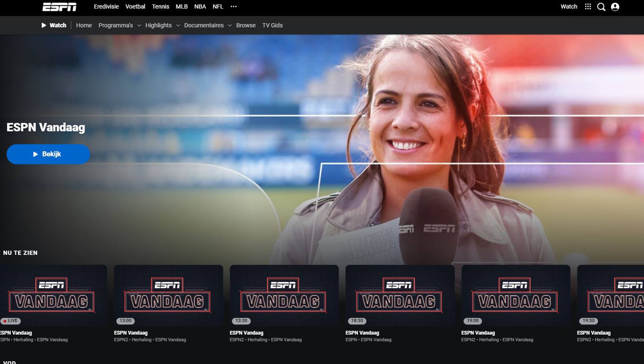Open NBA section
This screenshot has width=644, height=364.
pos(200,6)
